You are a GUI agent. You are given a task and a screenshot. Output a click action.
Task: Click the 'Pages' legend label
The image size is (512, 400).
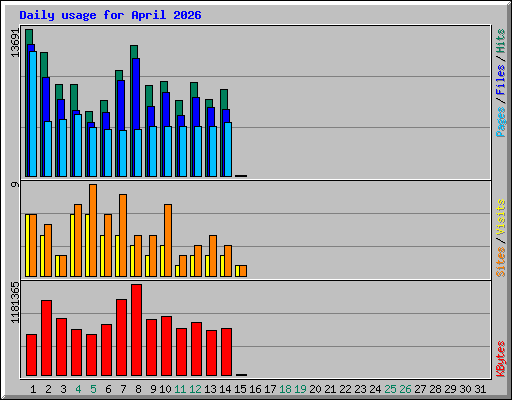point(501,122)
